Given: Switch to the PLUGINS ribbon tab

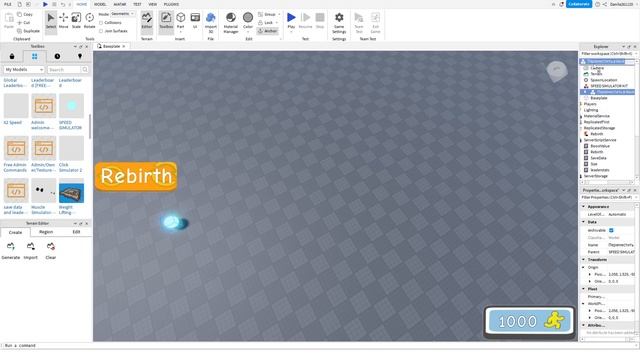Looking at the screenshot, I should tap(171, 4).
